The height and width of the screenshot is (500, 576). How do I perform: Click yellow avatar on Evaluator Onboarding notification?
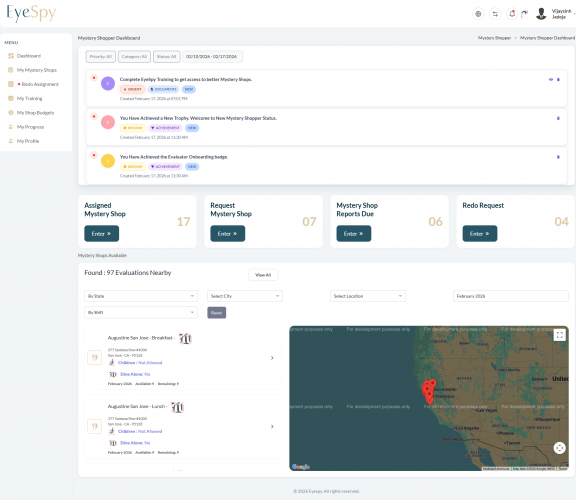(108, 161)
